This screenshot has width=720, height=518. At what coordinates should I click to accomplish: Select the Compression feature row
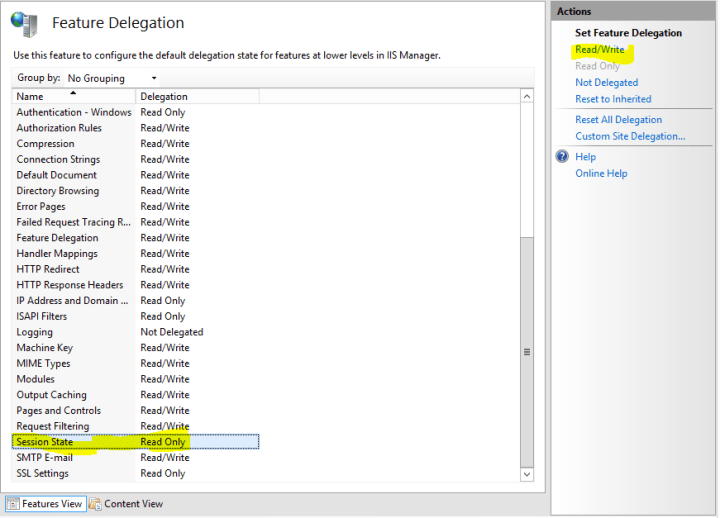click(135, 144)
